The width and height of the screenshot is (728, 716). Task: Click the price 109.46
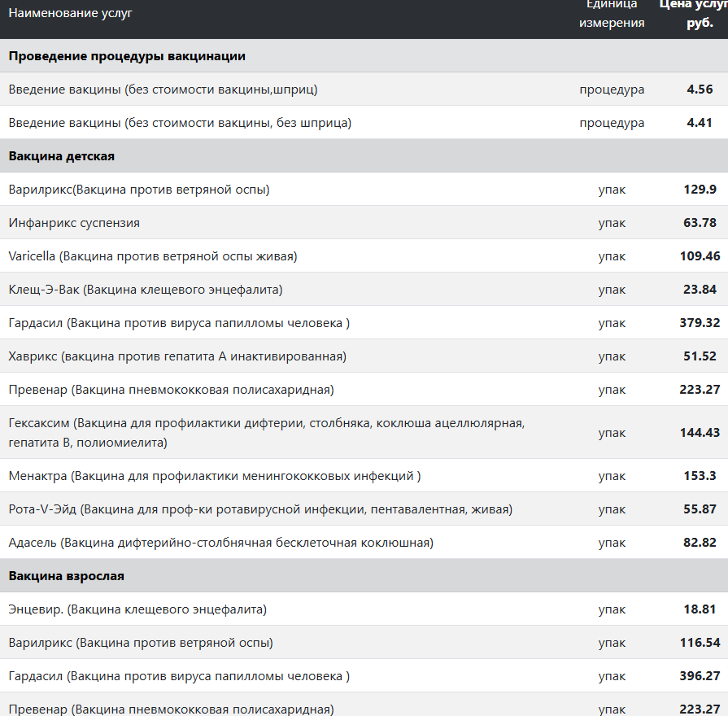click(700, 255)
